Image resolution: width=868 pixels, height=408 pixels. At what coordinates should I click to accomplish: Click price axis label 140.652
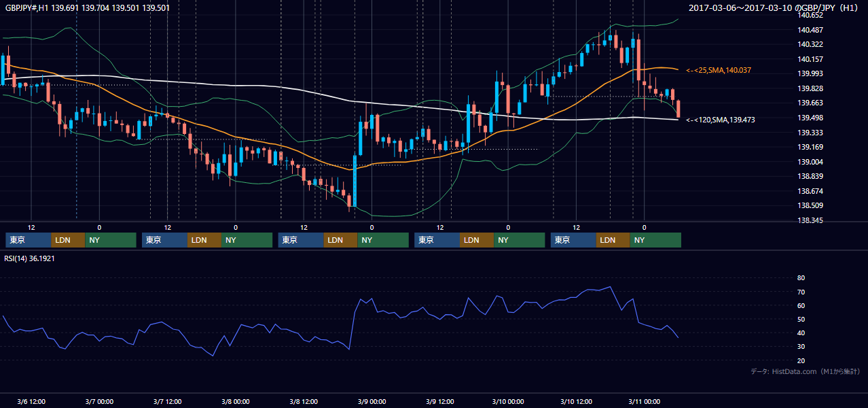[x=810, y=15]
